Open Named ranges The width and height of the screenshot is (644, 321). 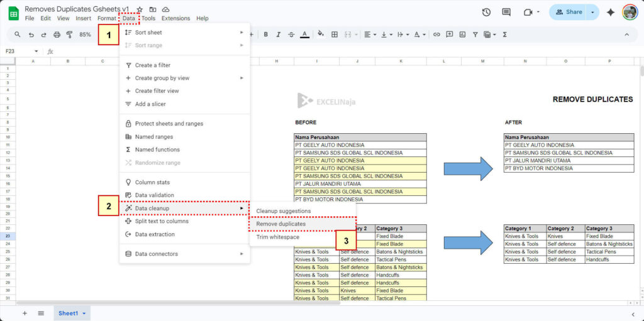(x=184, y=137)
